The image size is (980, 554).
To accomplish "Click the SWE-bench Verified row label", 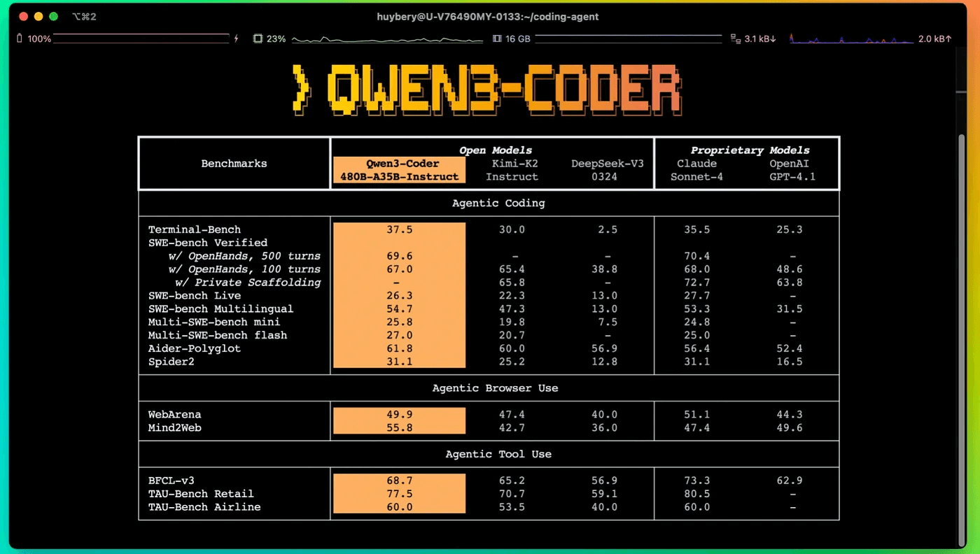I will tap(207, 243).
